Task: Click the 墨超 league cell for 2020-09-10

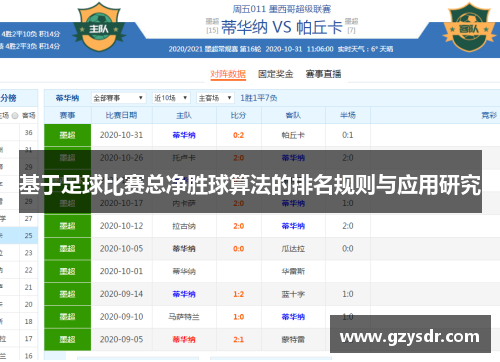Action: click(67, 317)
